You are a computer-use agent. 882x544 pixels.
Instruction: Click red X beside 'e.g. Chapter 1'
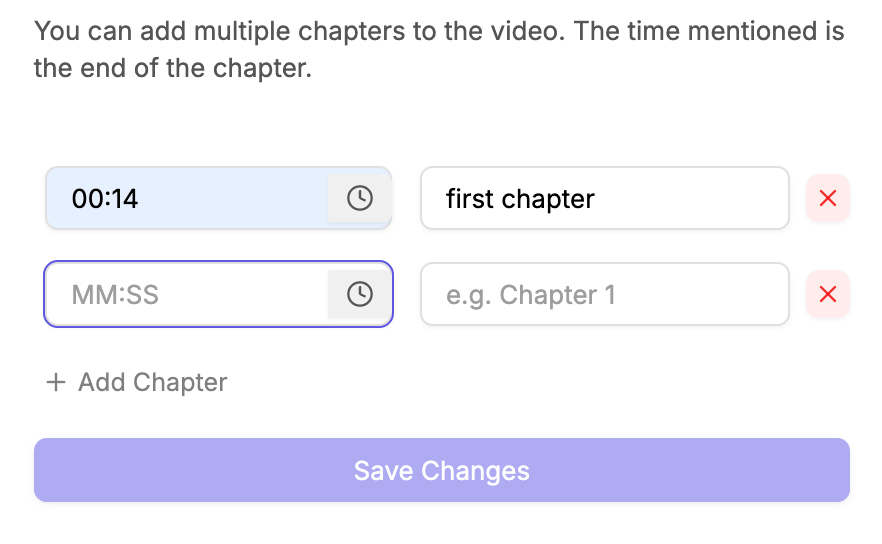coord(827,294)
